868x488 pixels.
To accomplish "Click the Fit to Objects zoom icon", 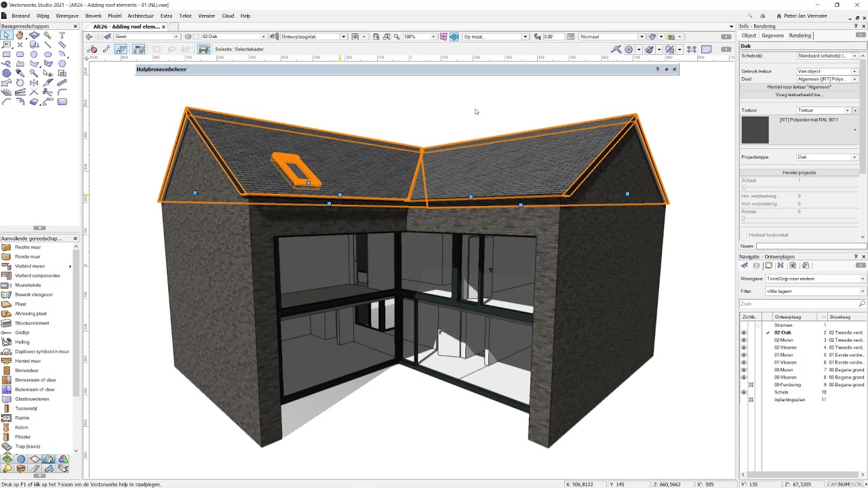I will pyautogui.click(x=387, y=37).
